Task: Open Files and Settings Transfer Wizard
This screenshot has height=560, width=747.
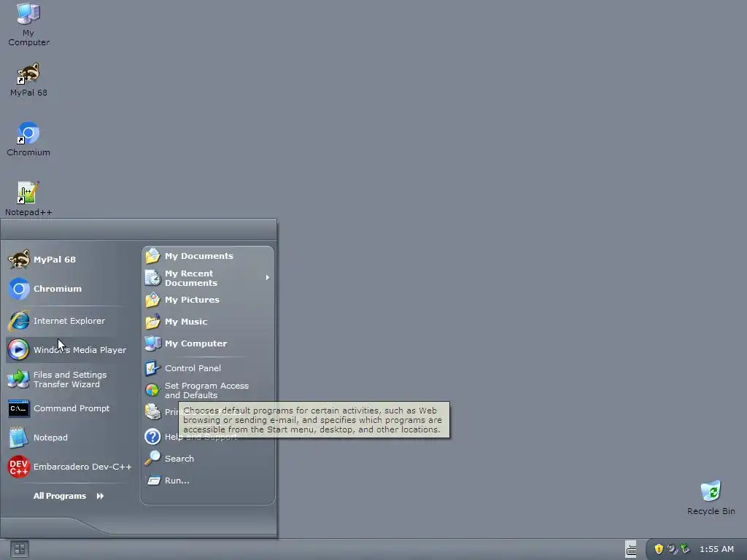Action: coord(66,379)
